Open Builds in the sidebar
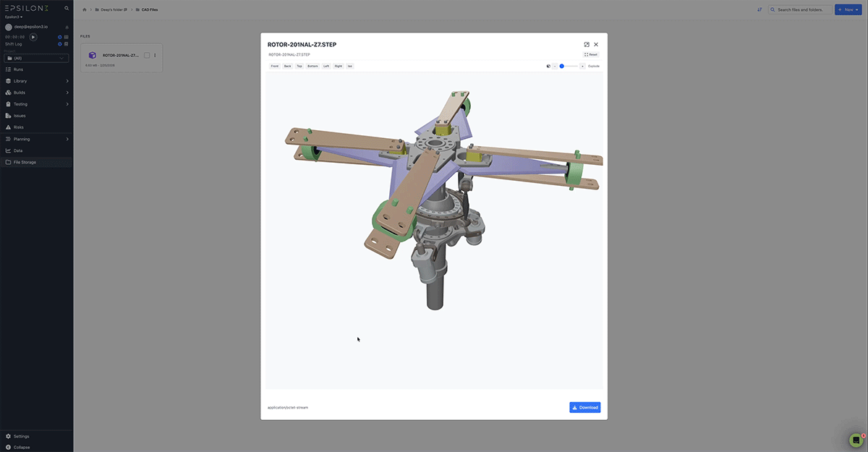 [36, 93]
